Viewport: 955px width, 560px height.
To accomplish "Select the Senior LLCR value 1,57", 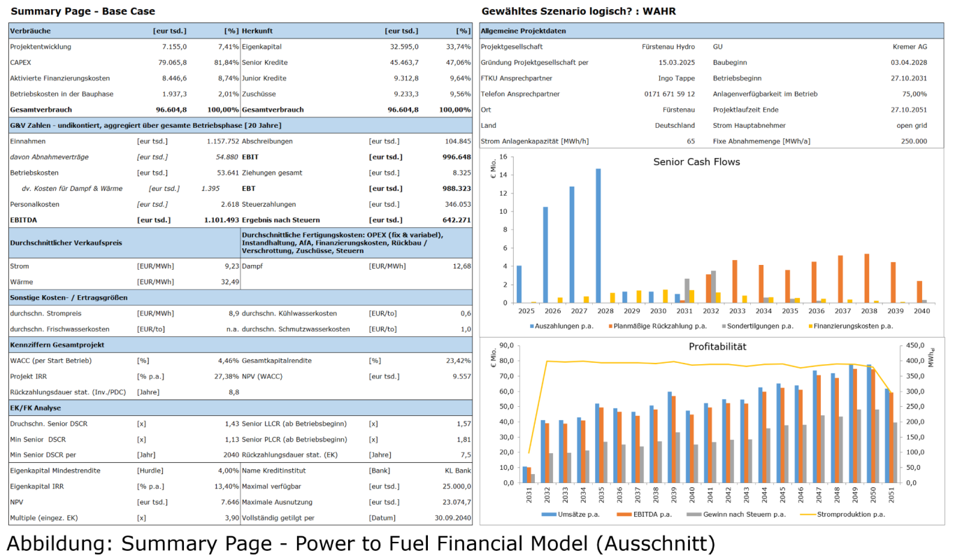I will 464,424.
